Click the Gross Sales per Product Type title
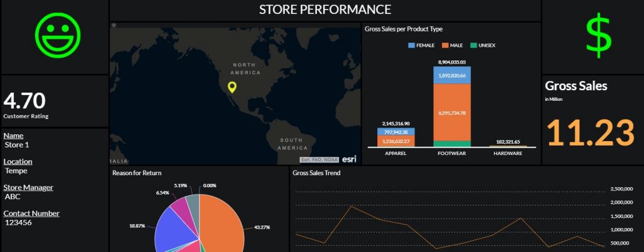 (x=403, y=29)
